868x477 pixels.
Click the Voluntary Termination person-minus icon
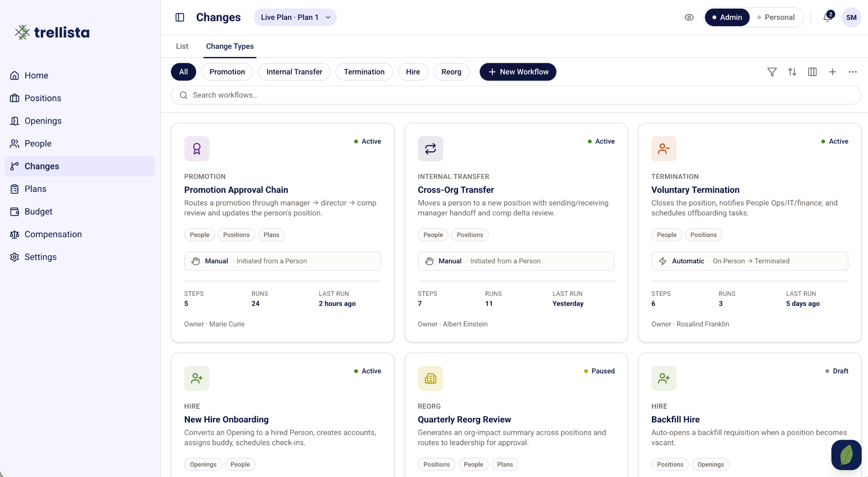[x=664, y=149]
